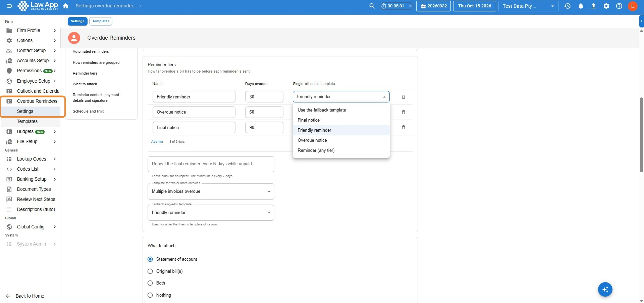644x303 pixels.
Task: Open the Multiple invoices overdue template dropdown
Action: click(x=211, y=191)
